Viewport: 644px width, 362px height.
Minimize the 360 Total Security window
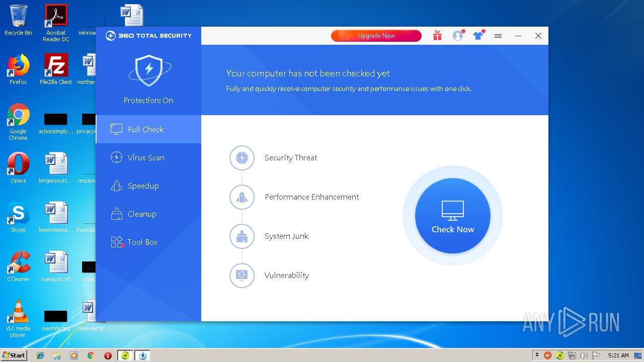[x=518, y=36]
